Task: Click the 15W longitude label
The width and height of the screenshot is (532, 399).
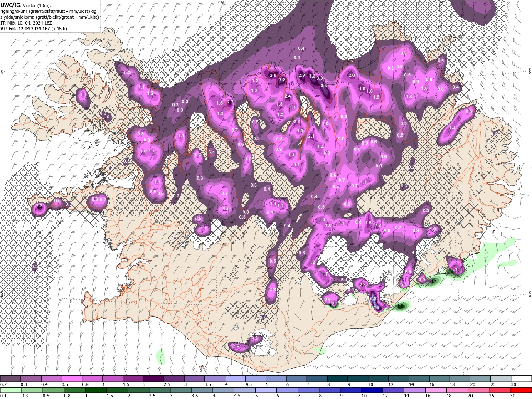Action: pyautogui.click(x=440, y=2)
